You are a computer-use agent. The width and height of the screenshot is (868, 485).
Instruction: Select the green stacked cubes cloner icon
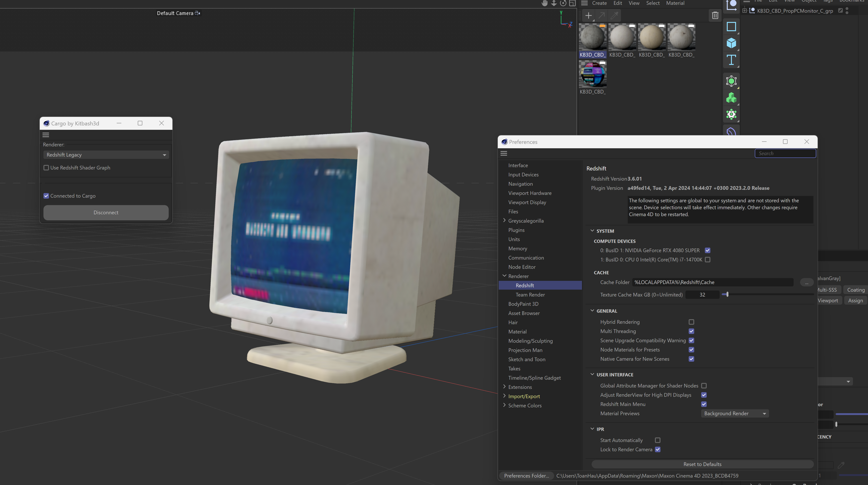(x=731, y=98)
